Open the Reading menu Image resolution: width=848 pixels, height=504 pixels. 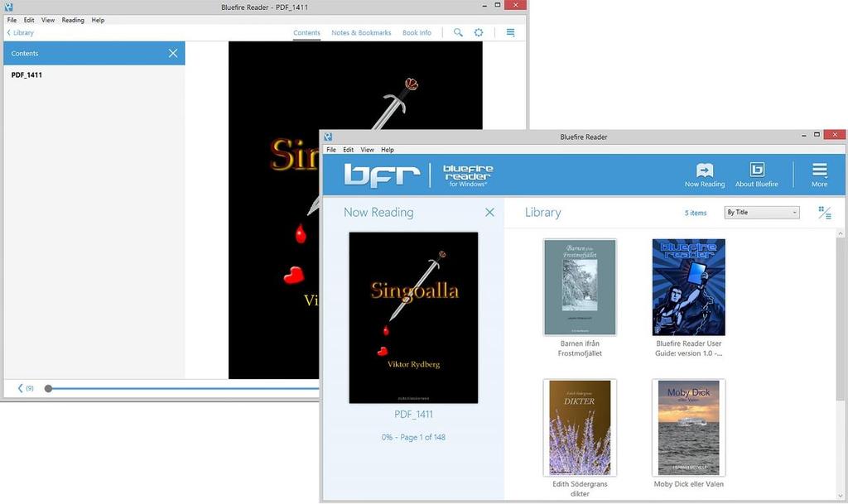[x=73, y=20]
